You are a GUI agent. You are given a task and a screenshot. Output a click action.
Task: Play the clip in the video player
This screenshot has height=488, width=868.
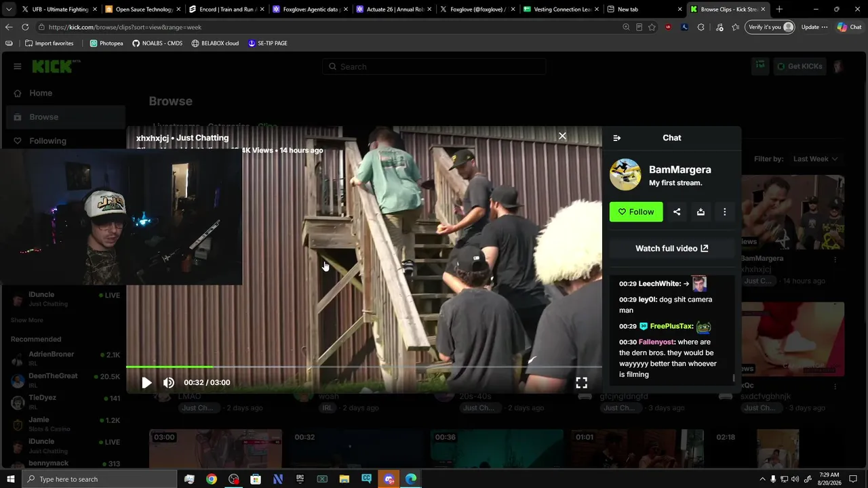[146, 383]
